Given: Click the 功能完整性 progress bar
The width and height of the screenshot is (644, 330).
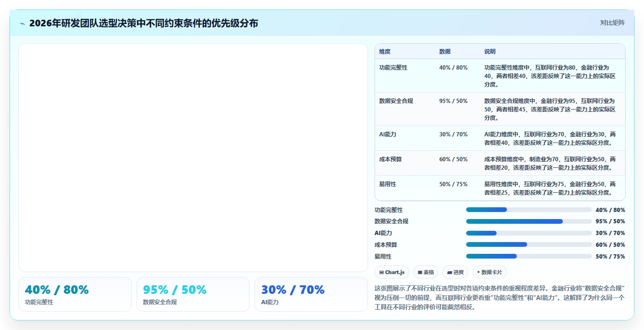Looking at the screenshot, I should click(x=529, y=210).
